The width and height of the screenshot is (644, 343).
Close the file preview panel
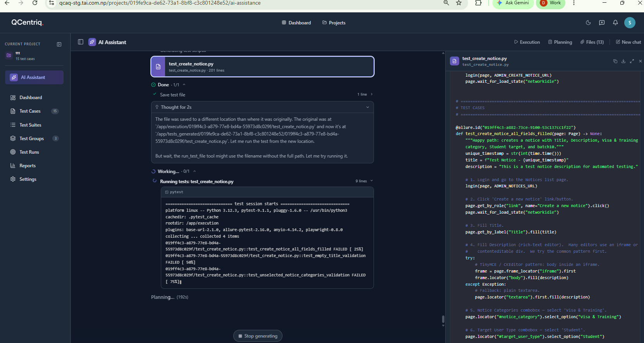[x=640, y=61]
